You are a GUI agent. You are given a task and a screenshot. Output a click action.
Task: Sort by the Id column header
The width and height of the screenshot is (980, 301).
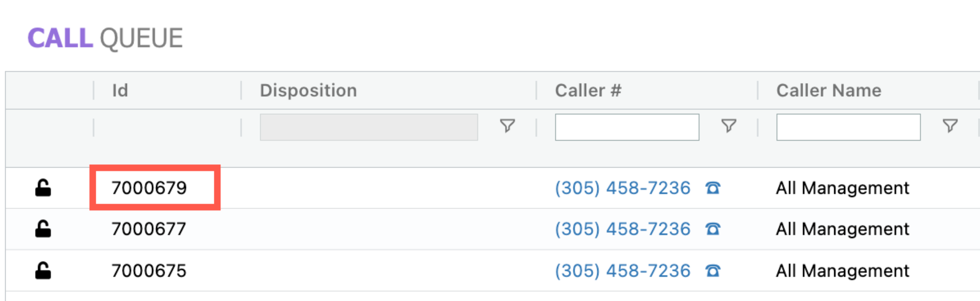tap(120, 91)
